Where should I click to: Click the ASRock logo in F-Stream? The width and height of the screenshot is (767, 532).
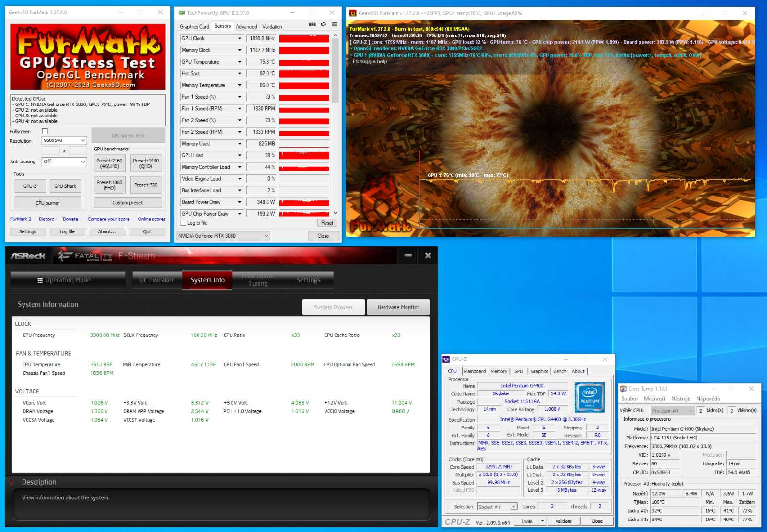click(x=28, y=256)
